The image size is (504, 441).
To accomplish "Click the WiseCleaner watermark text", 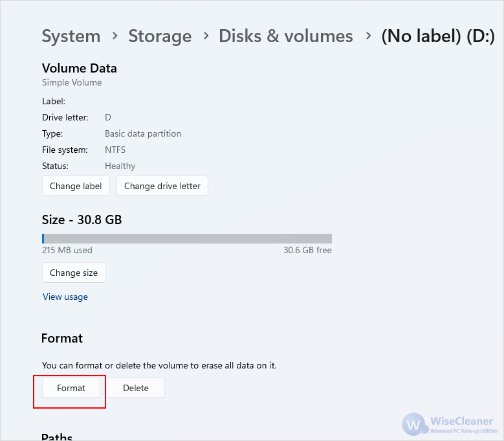I will click(461, 421).
